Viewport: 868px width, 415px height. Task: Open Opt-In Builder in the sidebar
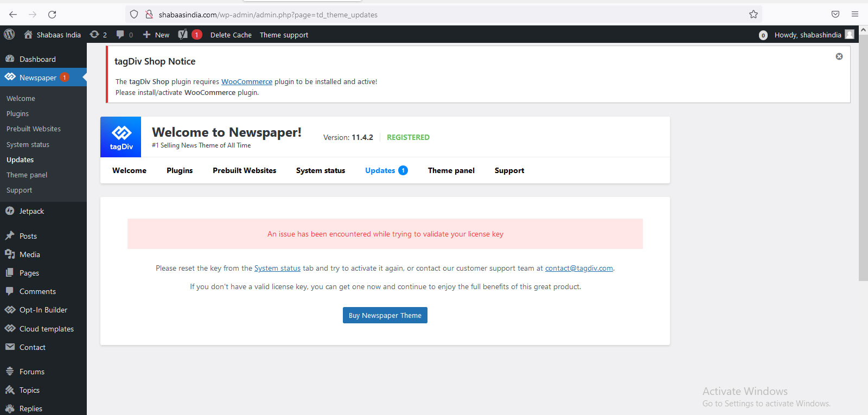click(x=43, y=310)
